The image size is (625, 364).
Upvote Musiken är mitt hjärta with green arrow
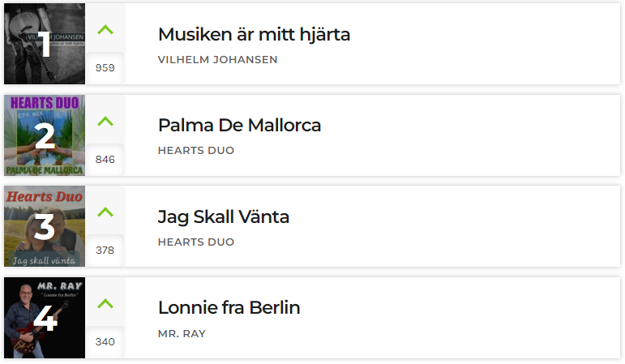[x=105, y=30]
